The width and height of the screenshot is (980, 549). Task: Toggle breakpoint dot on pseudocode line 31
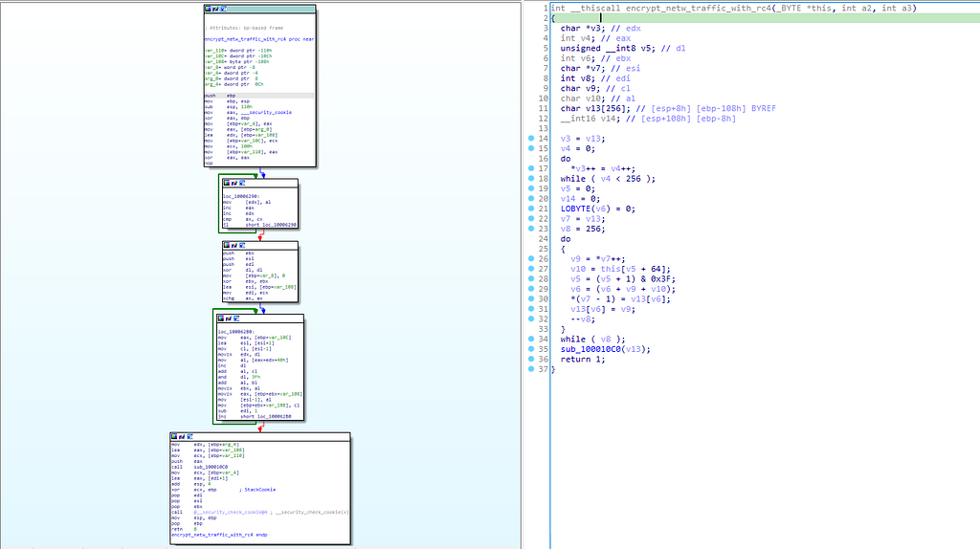pyautogui.click(x=531, y=309)
